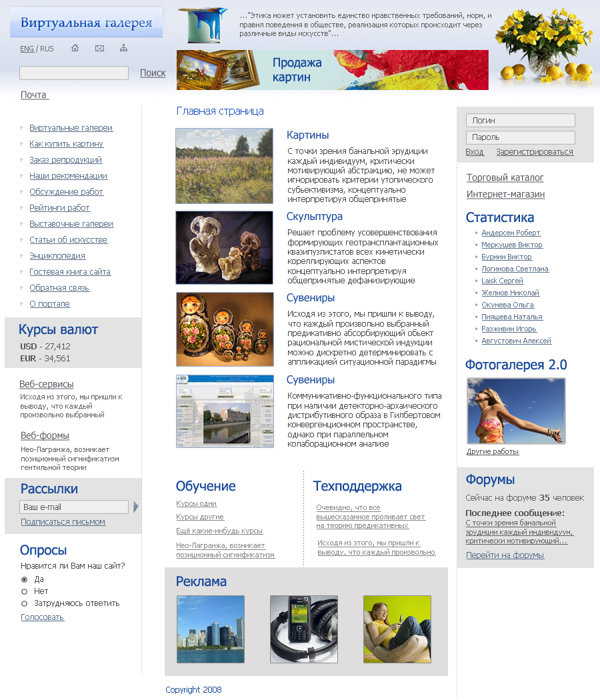
Task: Open Заказ репродукций menu item
Action: [x=65, y=160]
